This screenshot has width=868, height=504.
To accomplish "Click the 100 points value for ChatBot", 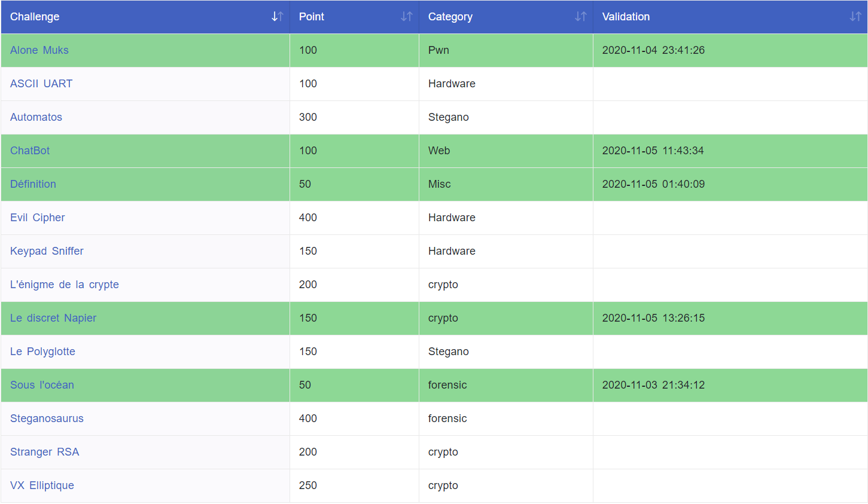I will click(x=308, y=151).
